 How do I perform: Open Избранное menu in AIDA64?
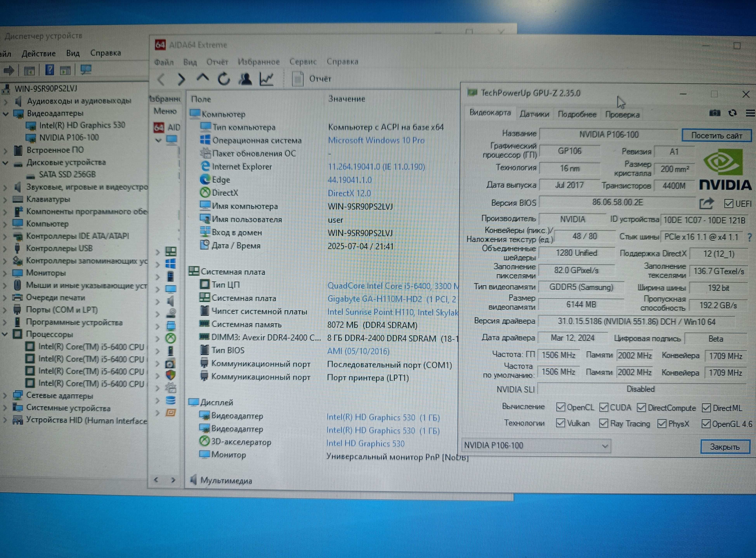click(258, 62)
